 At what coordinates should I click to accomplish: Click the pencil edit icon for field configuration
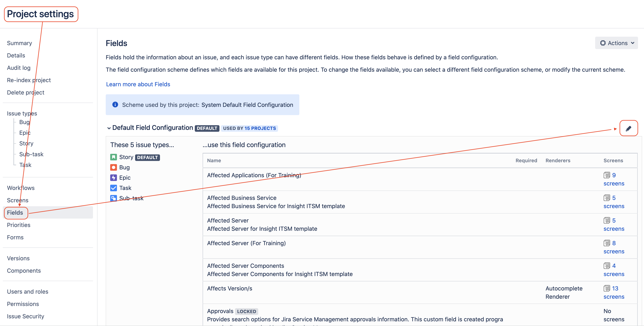[628, 129]
